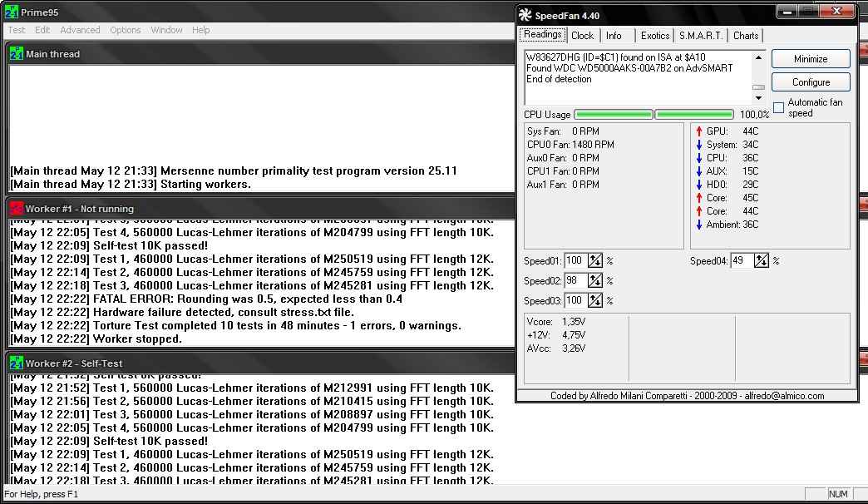868x504 pixels.
Task: Click the M212991 test line in Worker #2
Action: (x=252, y=388)
